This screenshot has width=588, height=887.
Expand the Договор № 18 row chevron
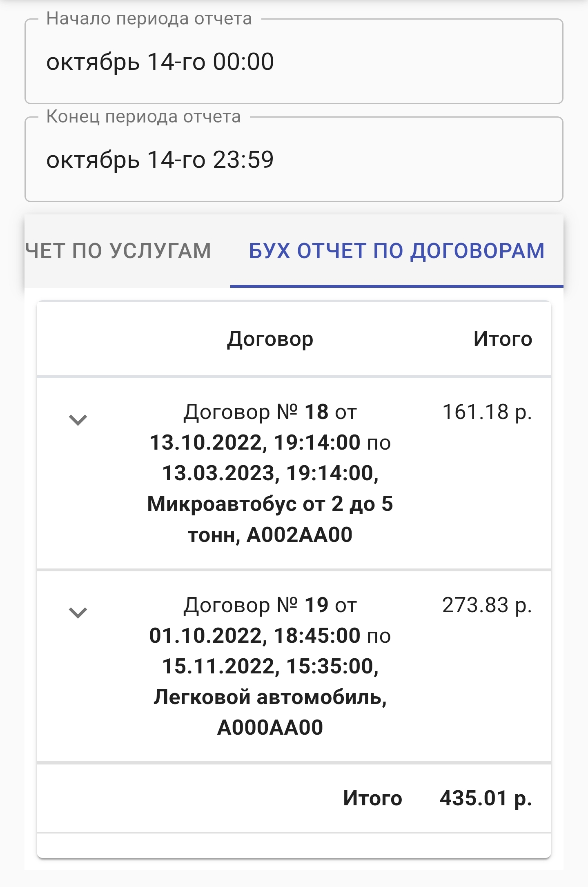pos(78,420)
